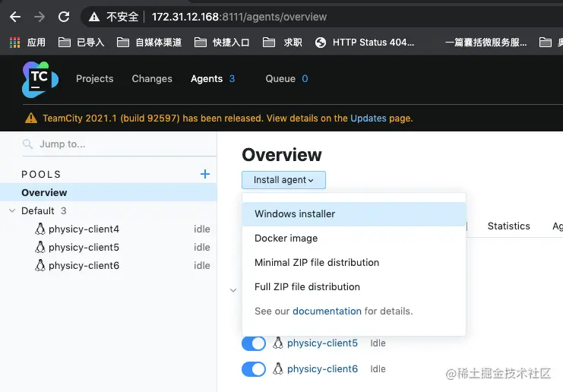The width and height of the screenshot is (563, 392).
Task: Collapse the agent group chevron in main pane
Action: (233, 290)
